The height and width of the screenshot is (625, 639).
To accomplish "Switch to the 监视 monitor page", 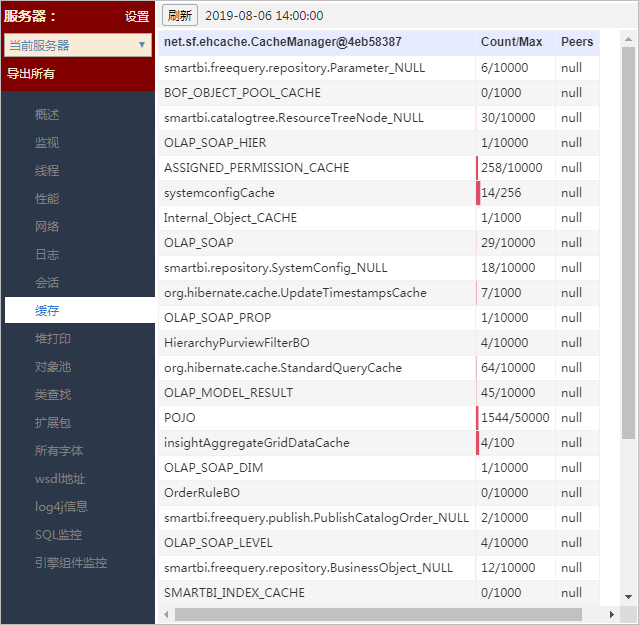I will click(47, 143).
